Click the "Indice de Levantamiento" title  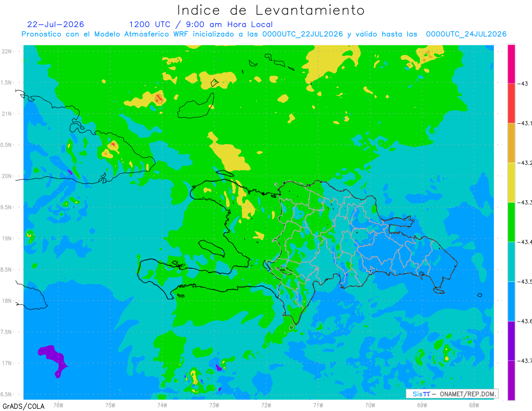click(x=271, y=10)
